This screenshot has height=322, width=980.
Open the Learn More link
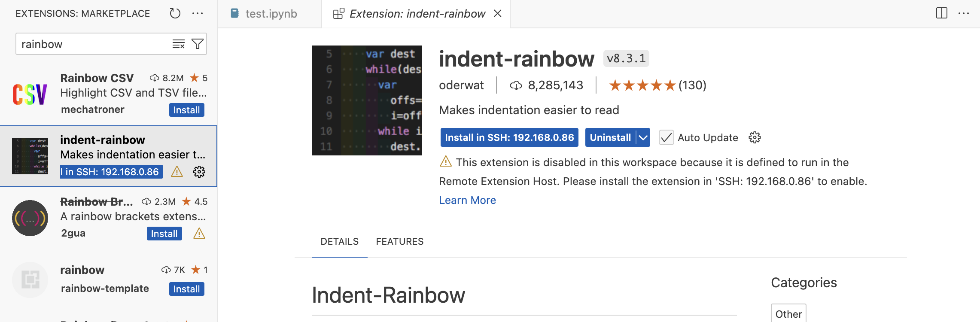pos(467,200)
